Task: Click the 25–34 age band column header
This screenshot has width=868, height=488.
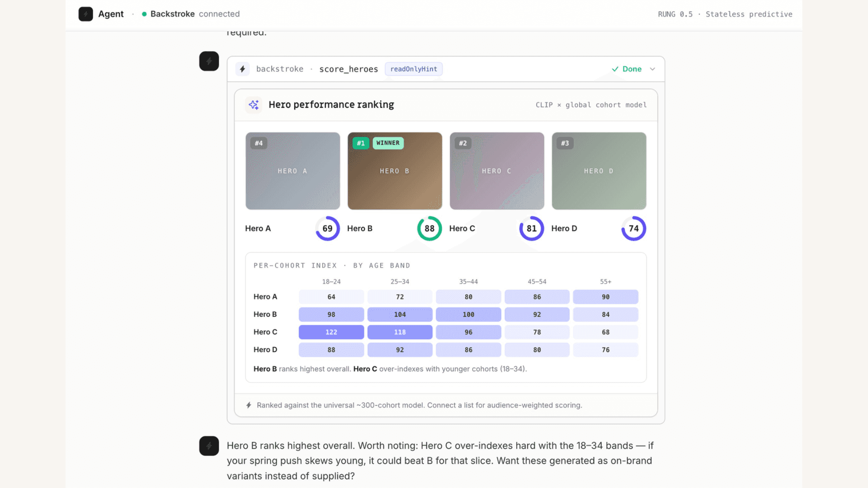Action: coord(400,282)
